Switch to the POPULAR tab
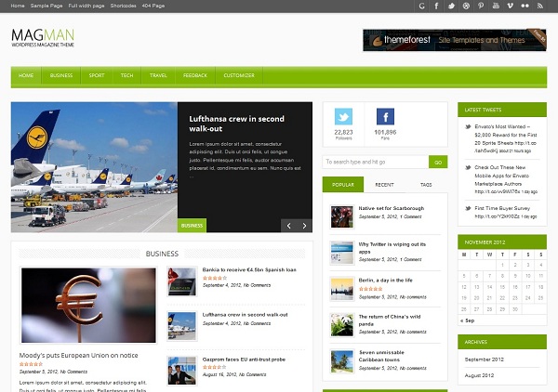558x392 pixels. click(343, 185)
